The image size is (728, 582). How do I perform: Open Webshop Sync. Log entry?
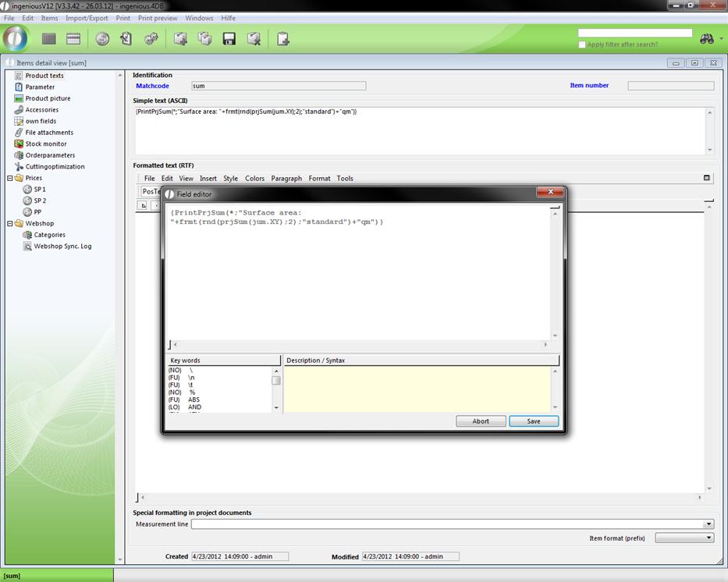coord(62,246)
